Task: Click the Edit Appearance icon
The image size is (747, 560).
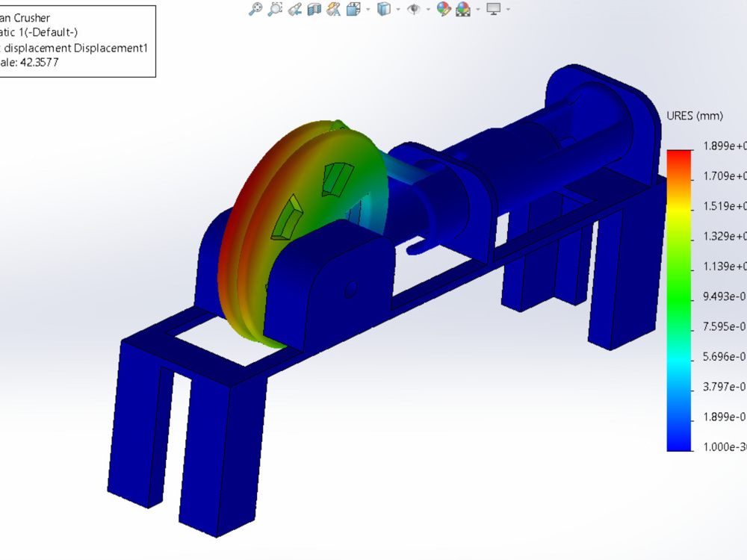Action: pos(444,10)
